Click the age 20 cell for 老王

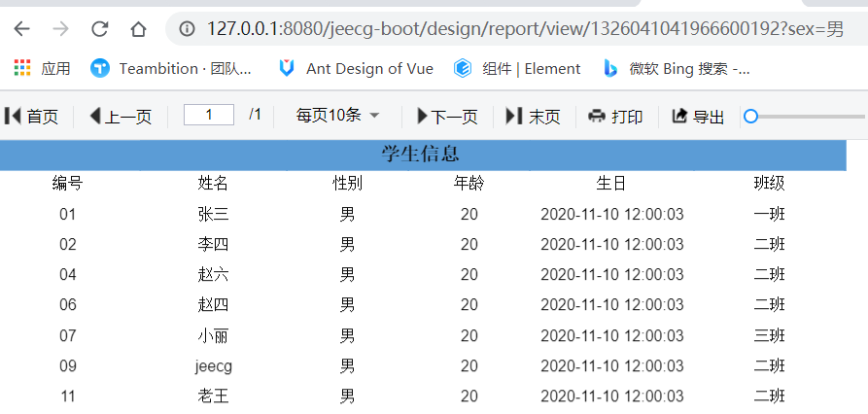(469, 397)
